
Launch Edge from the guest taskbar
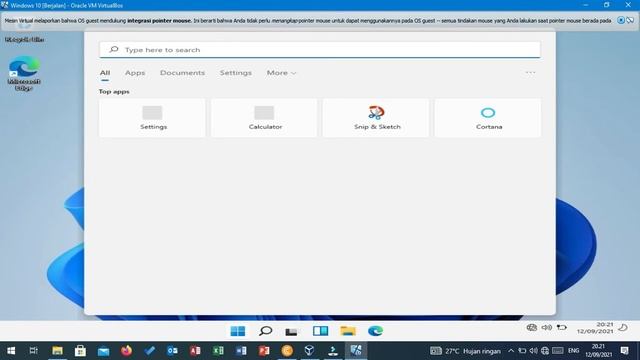[x=375, y=331]
